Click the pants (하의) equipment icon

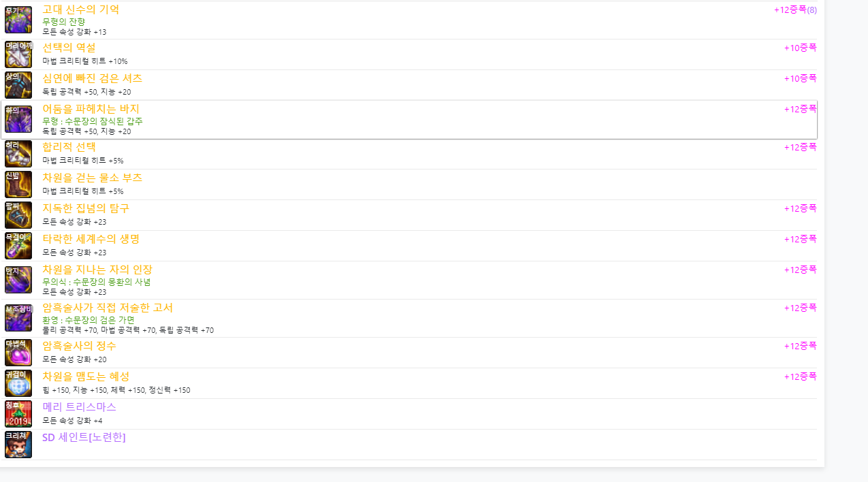pos(18,119)
